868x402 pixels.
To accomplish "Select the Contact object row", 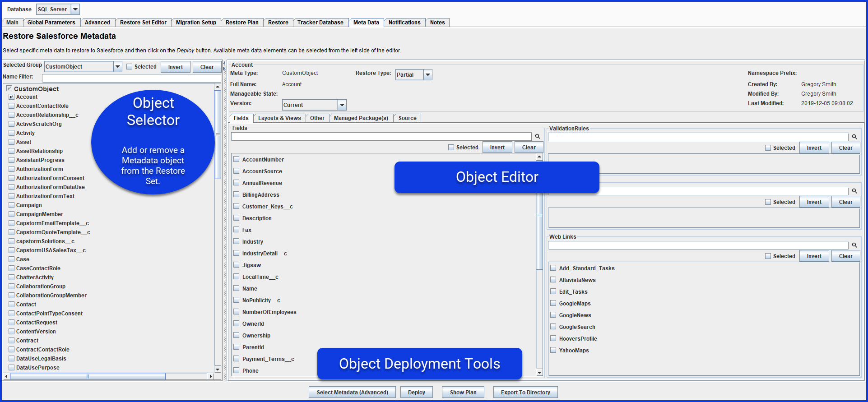I will pyautogui.click(x=26, y=305).
